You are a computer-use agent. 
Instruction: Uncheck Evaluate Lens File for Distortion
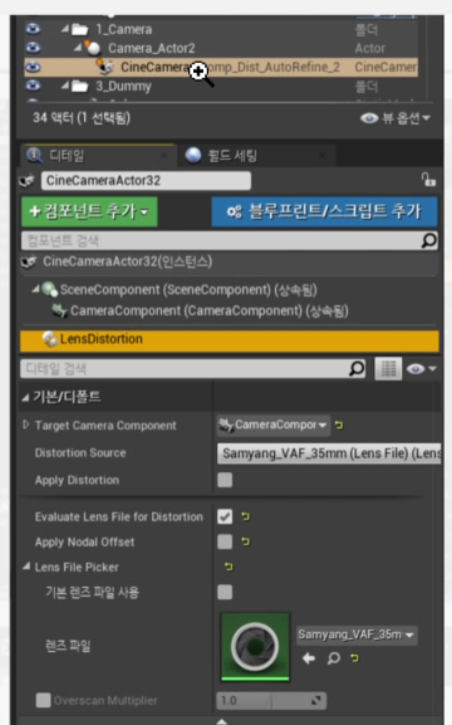[x=225, y=516]
